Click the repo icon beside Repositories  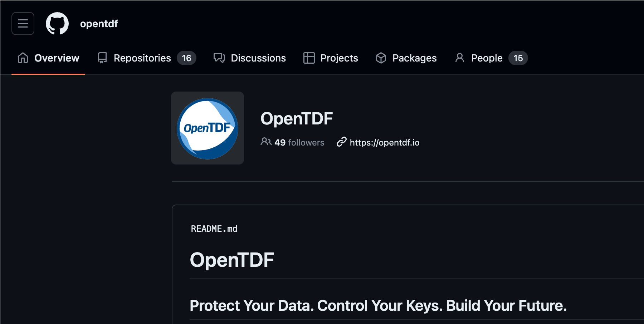102,58
